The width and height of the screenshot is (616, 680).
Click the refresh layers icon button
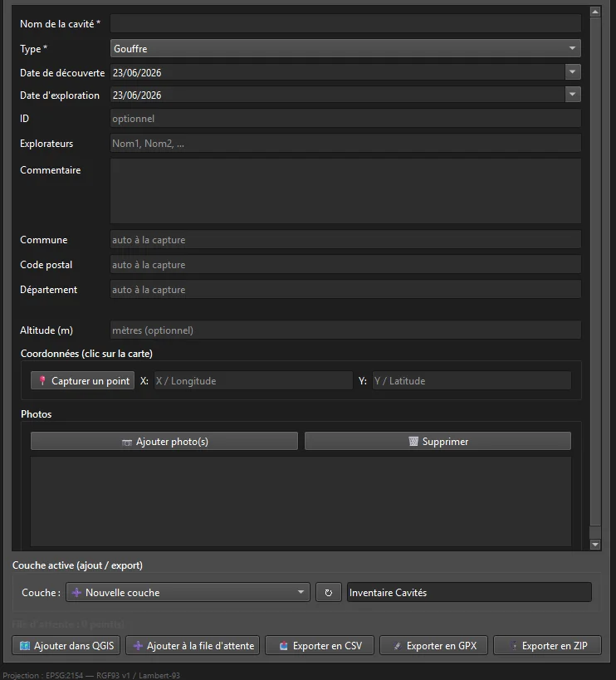(x=329, y=592)
